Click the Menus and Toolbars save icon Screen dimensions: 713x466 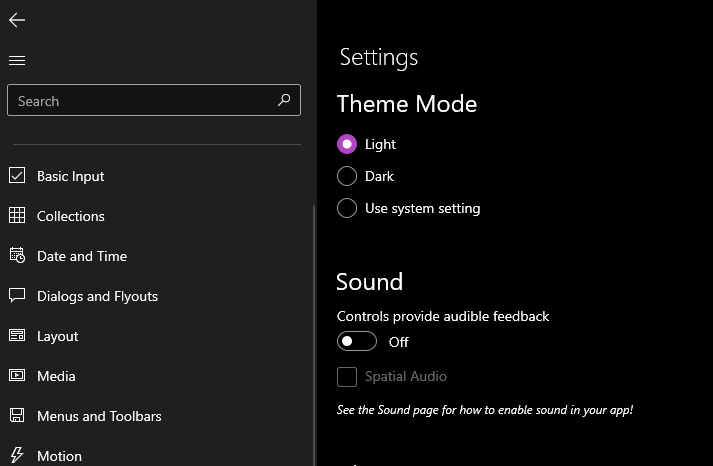[x=17, y=416]
